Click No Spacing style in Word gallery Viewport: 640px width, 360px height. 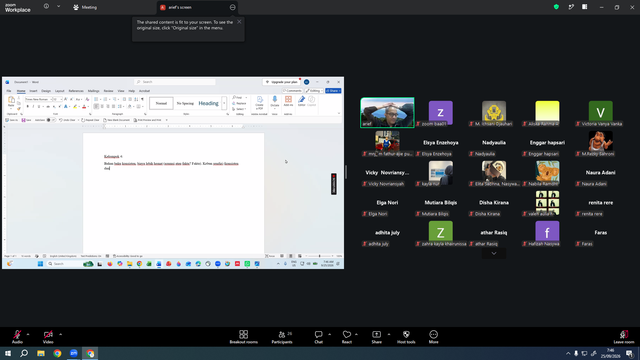[x=185, y=103]
